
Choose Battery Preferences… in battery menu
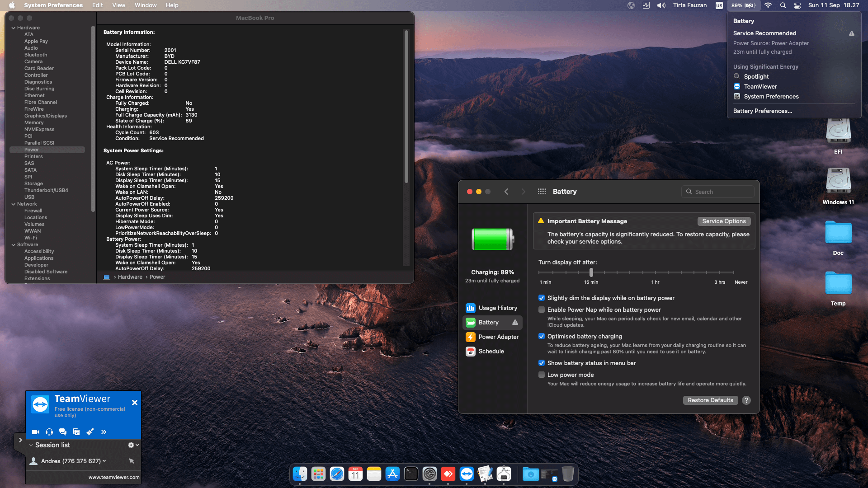click(762, 111)
